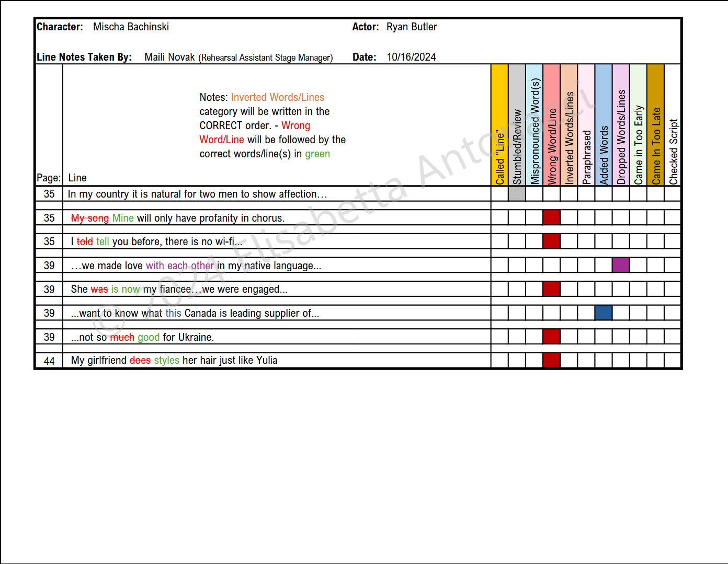The height and width of the screenshot is (564, 728).
Task: Click red Wrong Word cell for wi-fi line
Action: tap(551, 241)
